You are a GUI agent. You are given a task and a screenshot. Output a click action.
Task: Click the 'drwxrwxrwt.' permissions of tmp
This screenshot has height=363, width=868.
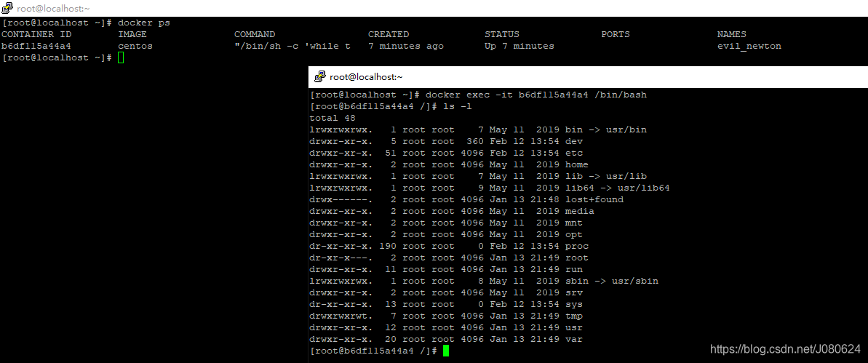pos(341,316)
